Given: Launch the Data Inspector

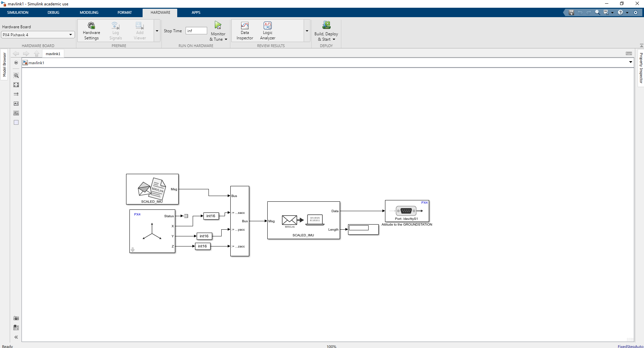Looking at the screenshot, I should point(244,31).
